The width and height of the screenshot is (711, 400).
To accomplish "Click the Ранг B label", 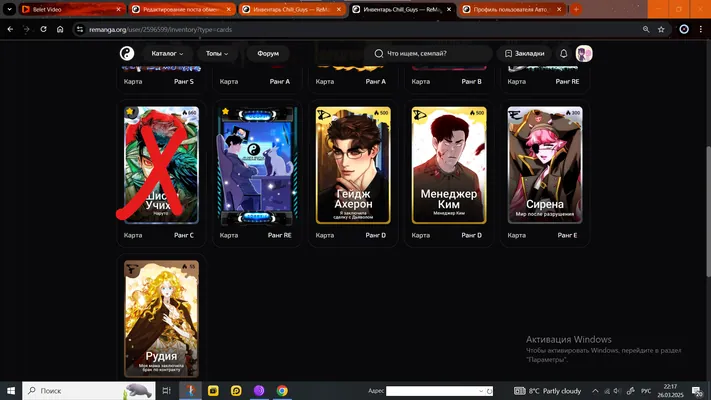I will coord(472,82).
